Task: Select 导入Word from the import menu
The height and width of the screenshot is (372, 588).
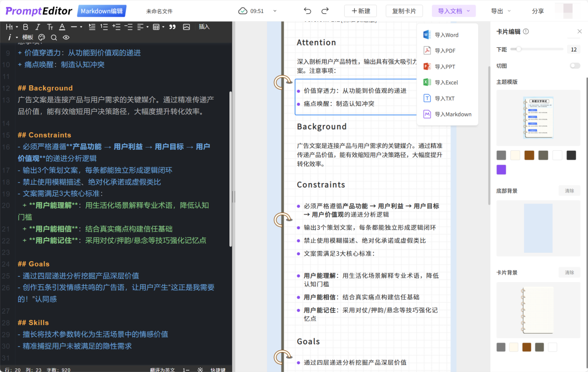Action: click(x=446, y=35)
